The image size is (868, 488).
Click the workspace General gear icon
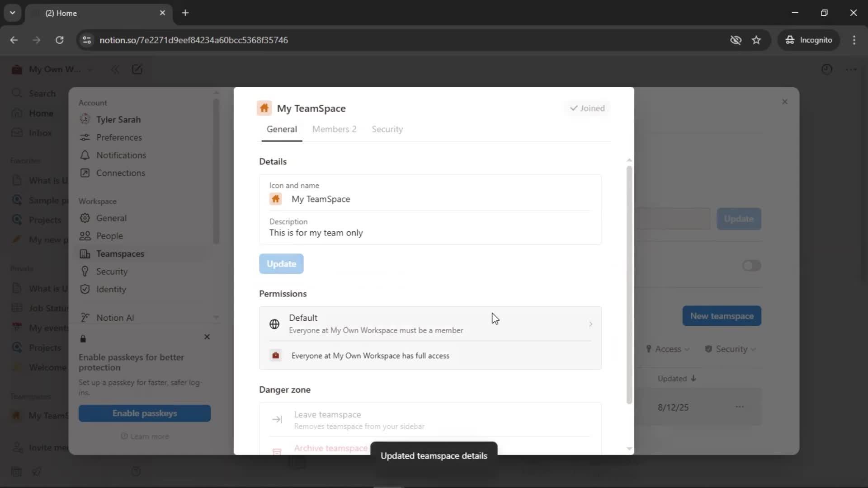85,218
